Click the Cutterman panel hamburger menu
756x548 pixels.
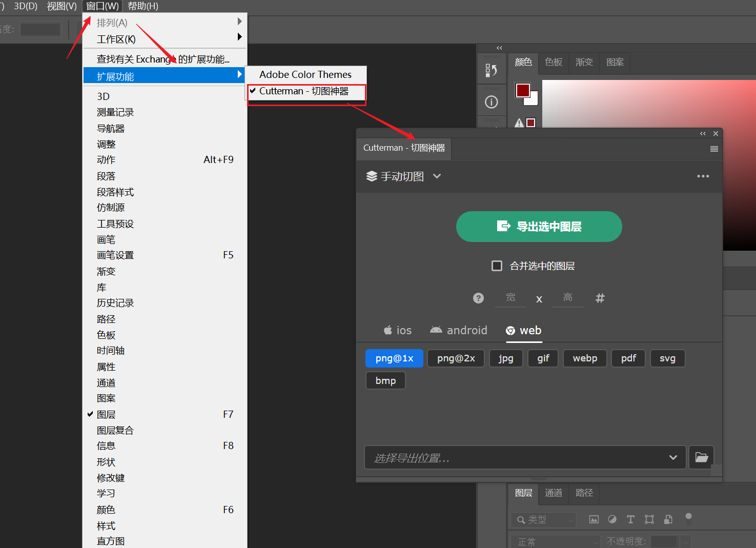(x=713, y=149)
